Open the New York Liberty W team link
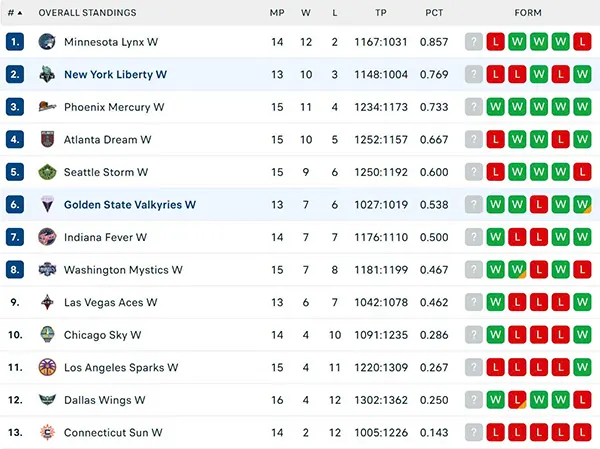This screenshot has height=449, width=600. 115,74
